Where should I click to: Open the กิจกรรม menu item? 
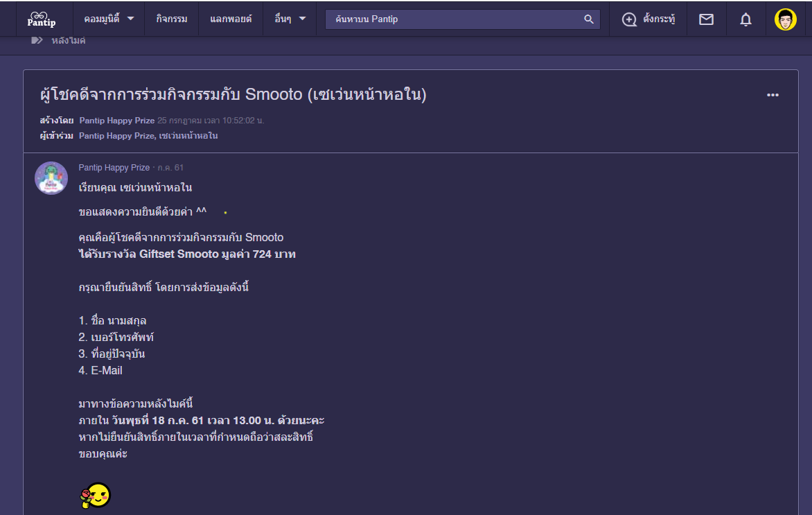point(171,19)
